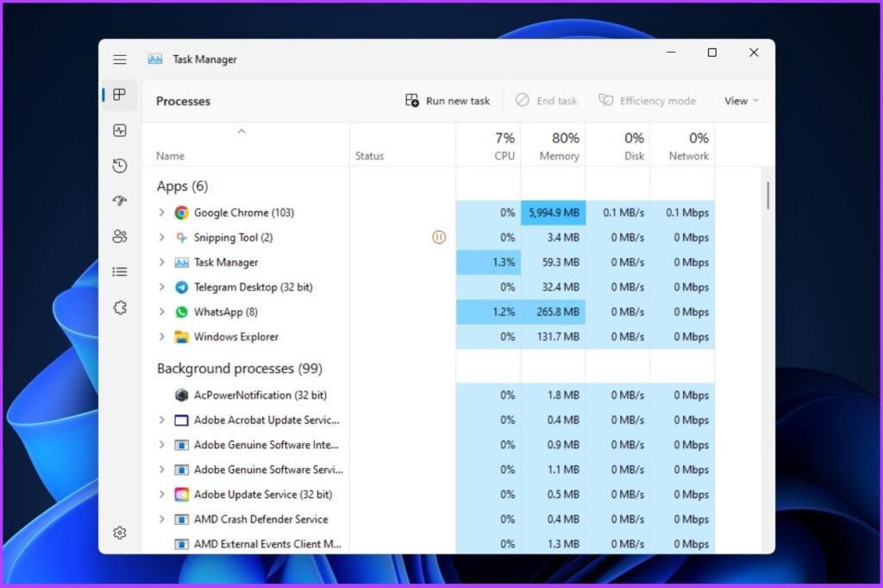Click the WhatsApp app icon
Viewport: 883px width, 588px height.
[x=181, y=312]
